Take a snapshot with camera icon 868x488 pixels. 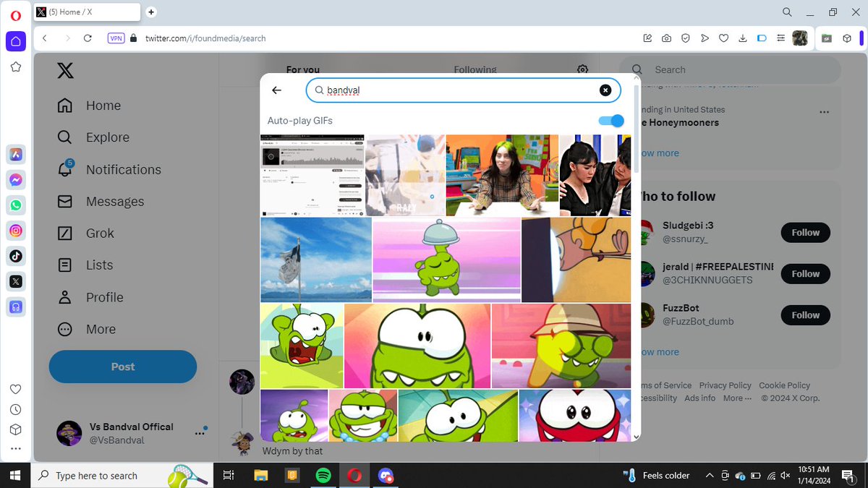[666, 38]
